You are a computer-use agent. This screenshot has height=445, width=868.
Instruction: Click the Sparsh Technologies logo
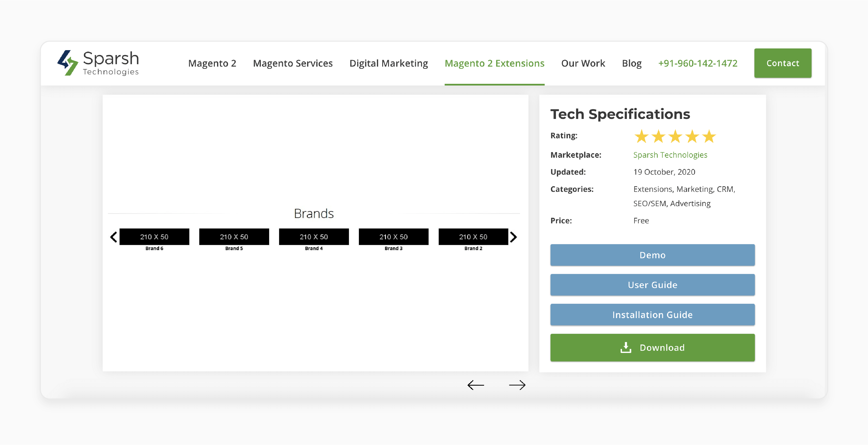pos(98,63)
